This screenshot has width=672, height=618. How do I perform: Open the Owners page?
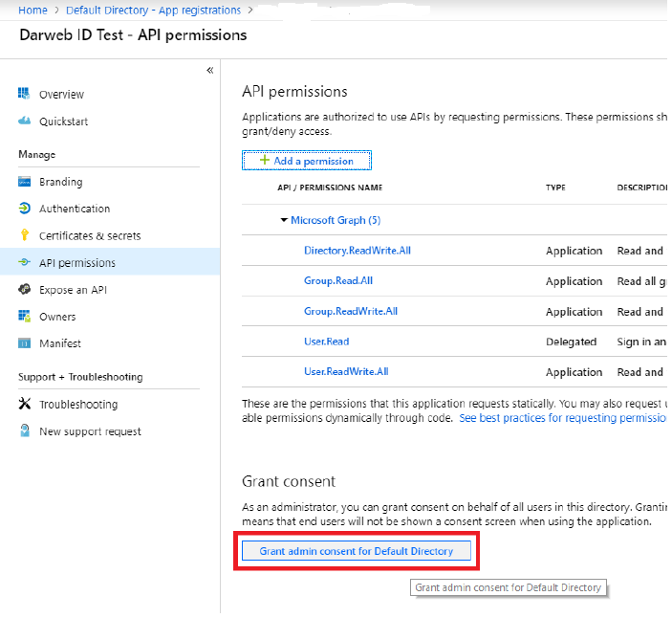pos(57,317)
